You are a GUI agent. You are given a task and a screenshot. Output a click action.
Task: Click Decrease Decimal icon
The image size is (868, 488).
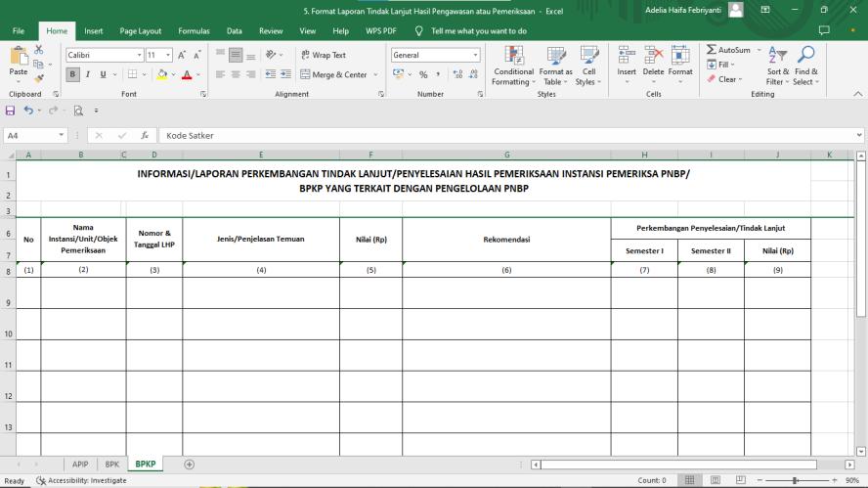473,74
